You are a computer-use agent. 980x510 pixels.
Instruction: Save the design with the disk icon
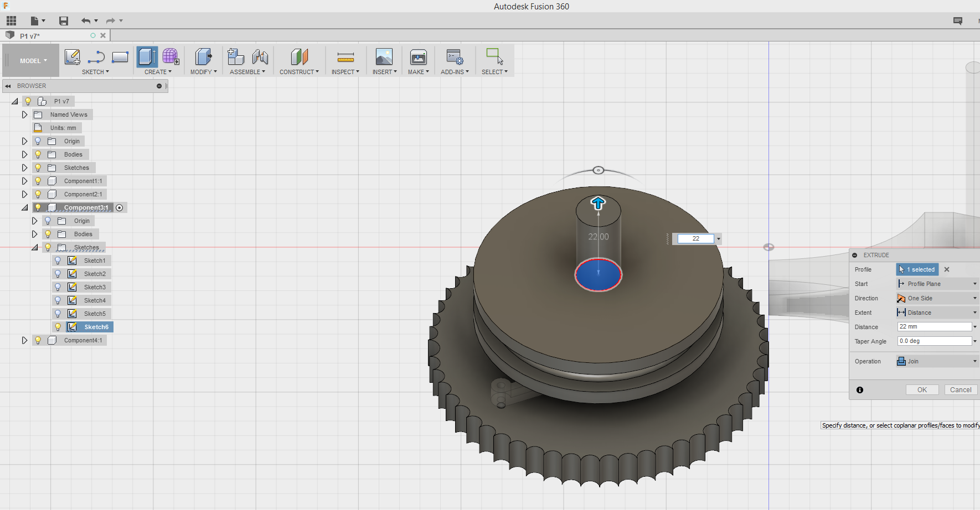(x=64, y=21)
